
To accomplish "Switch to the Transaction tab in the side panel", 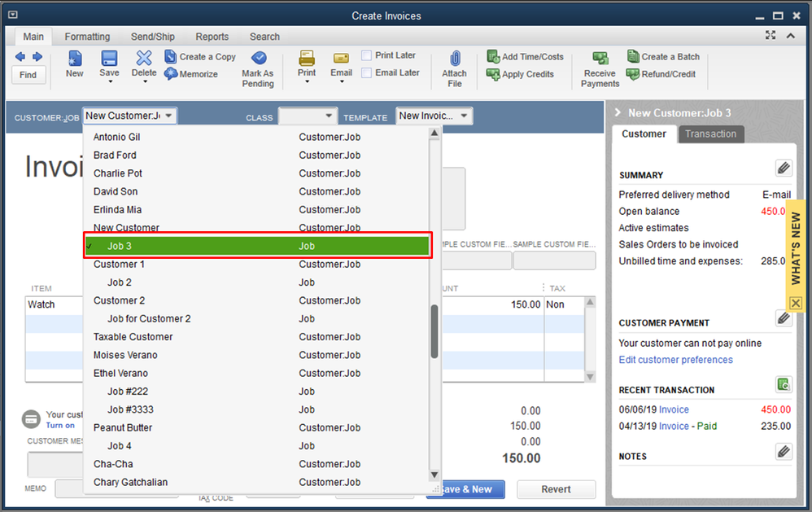I will (x=710, y=133).
